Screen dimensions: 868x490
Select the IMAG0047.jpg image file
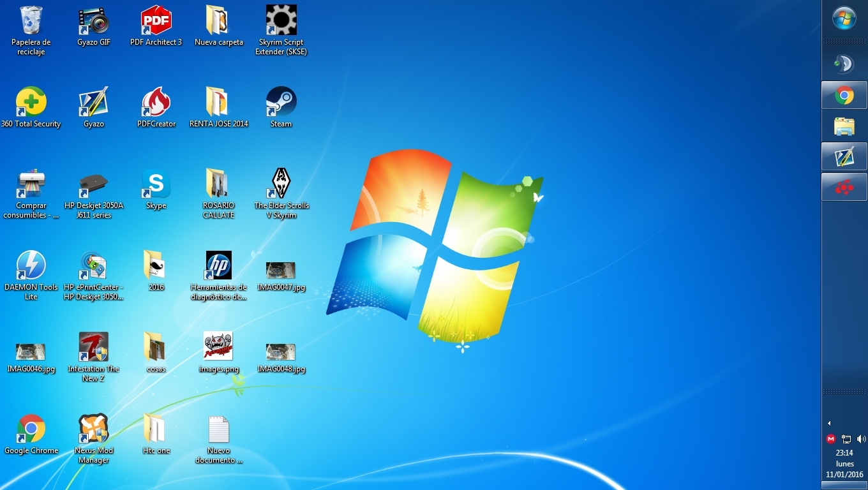281,276
